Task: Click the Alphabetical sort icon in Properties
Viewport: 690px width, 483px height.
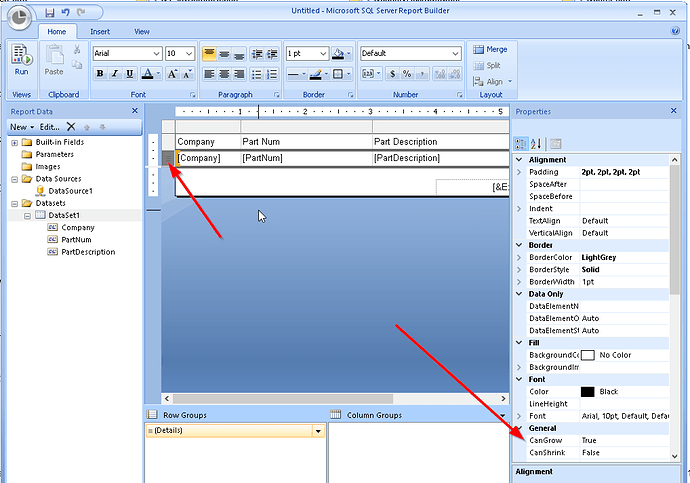Action: tap(536, 144)
